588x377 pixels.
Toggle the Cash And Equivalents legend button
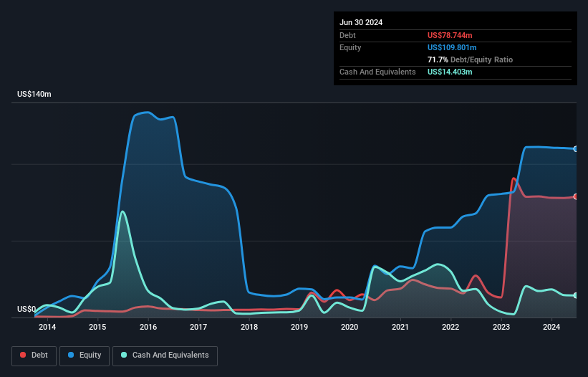[x=165, y=355]
